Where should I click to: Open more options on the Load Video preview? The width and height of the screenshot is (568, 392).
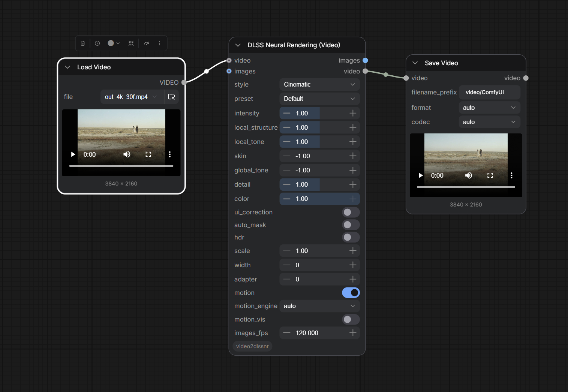click(170, 154)
